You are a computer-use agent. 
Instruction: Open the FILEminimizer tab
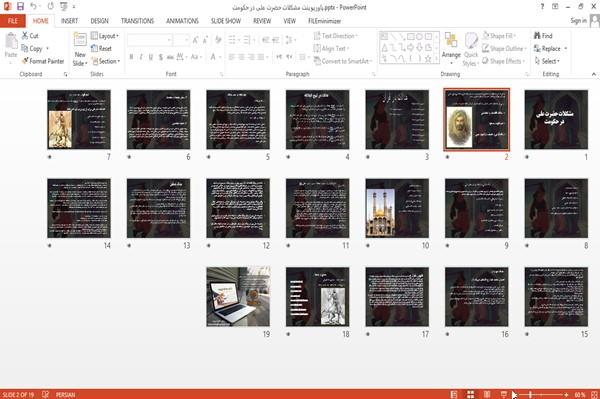[x=324, y=21]
